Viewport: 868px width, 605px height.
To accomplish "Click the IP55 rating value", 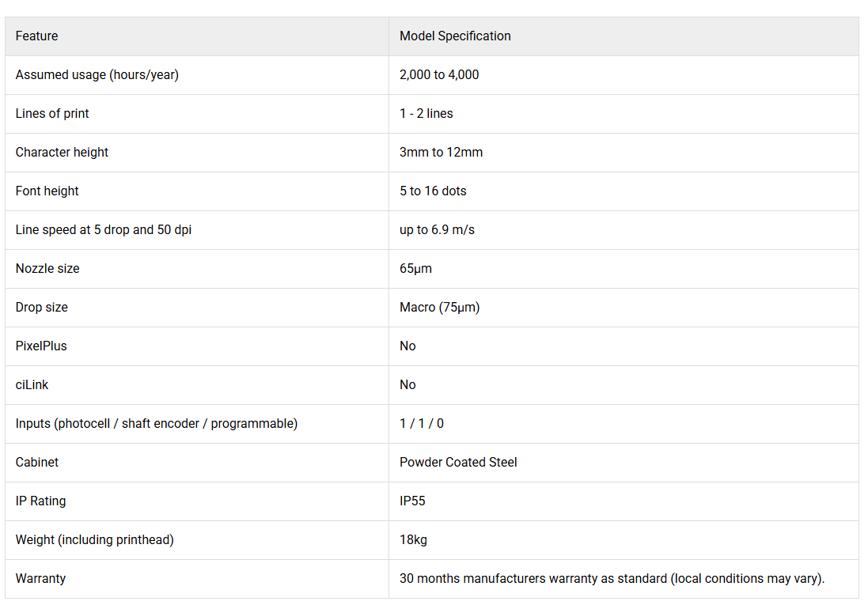I will (412, 501).
